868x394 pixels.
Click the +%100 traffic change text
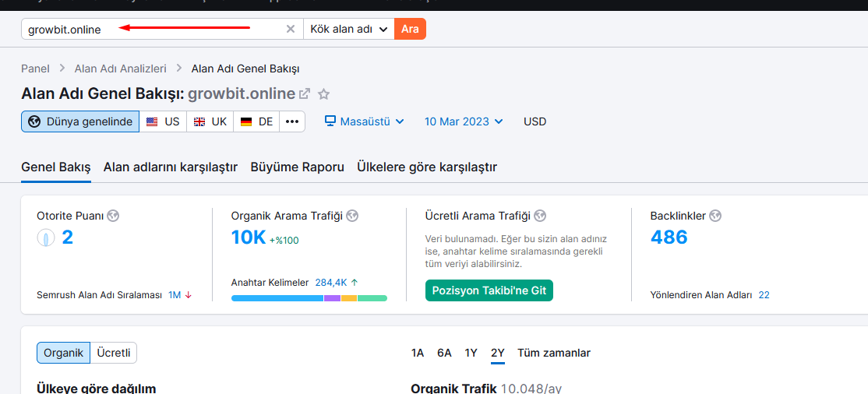(x=284, y=240)
